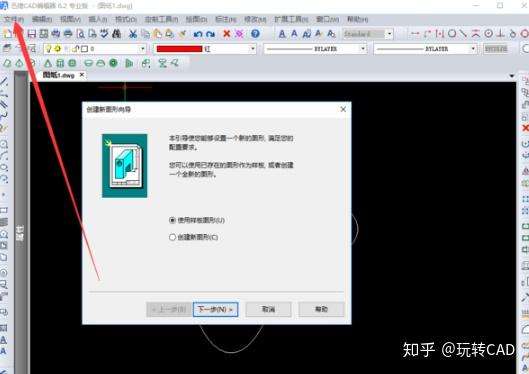This screenshot has width=529, height=374.
Task: Toggle the layer padlock lock icon
Action: click(x=76, y=49)
